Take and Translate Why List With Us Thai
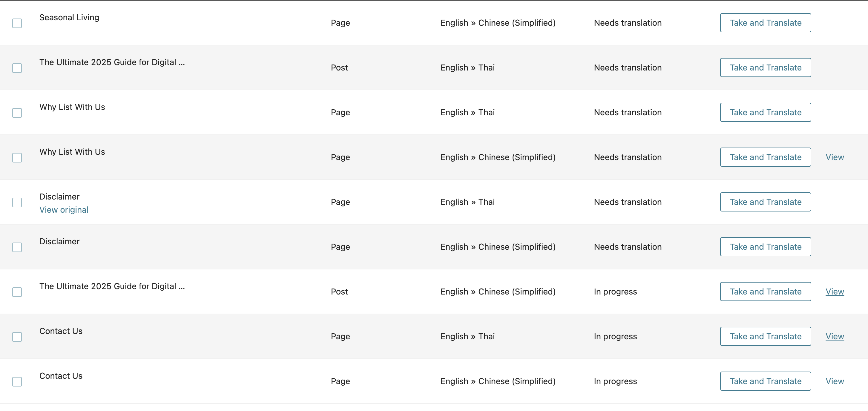This screenshot has width=868, height=411. point(766,112)
